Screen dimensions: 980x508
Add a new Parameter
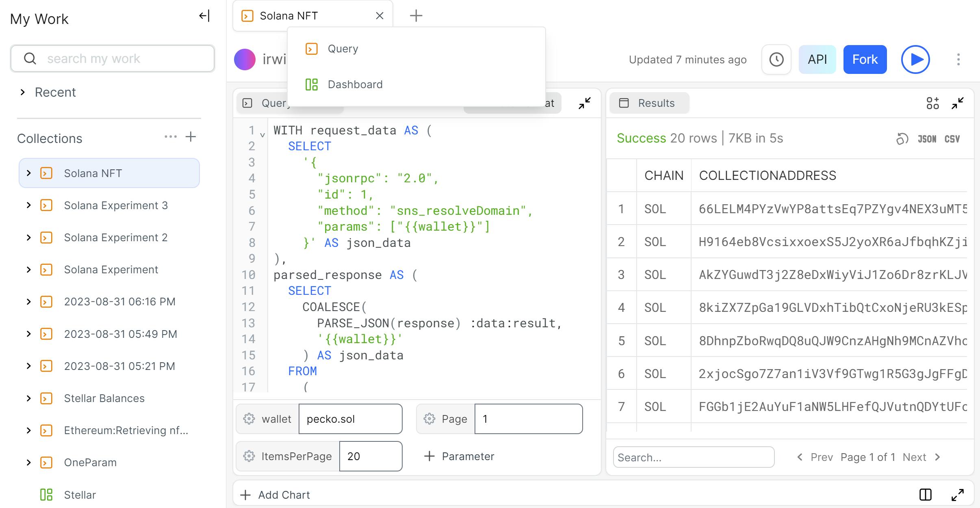(x=459, y=456)
